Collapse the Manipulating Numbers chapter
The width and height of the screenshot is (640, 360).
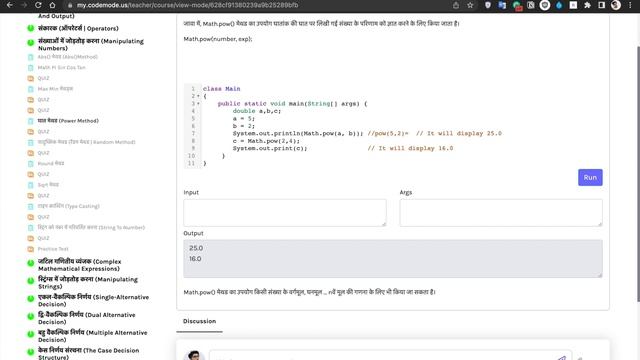[91, 44]
